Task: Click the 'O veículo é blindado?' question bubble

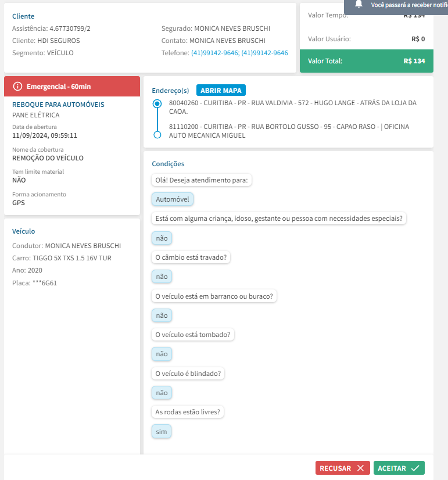Action: coord(188,374)
